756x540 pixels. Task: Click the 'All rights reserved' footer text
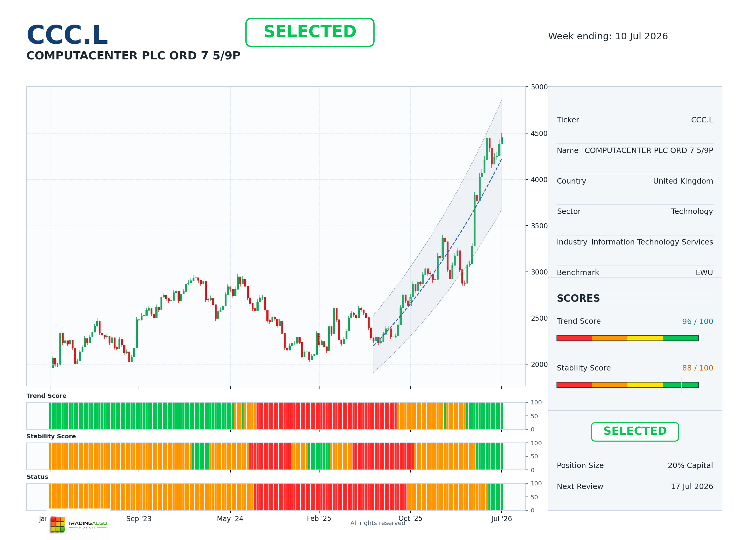pos(378,523)
